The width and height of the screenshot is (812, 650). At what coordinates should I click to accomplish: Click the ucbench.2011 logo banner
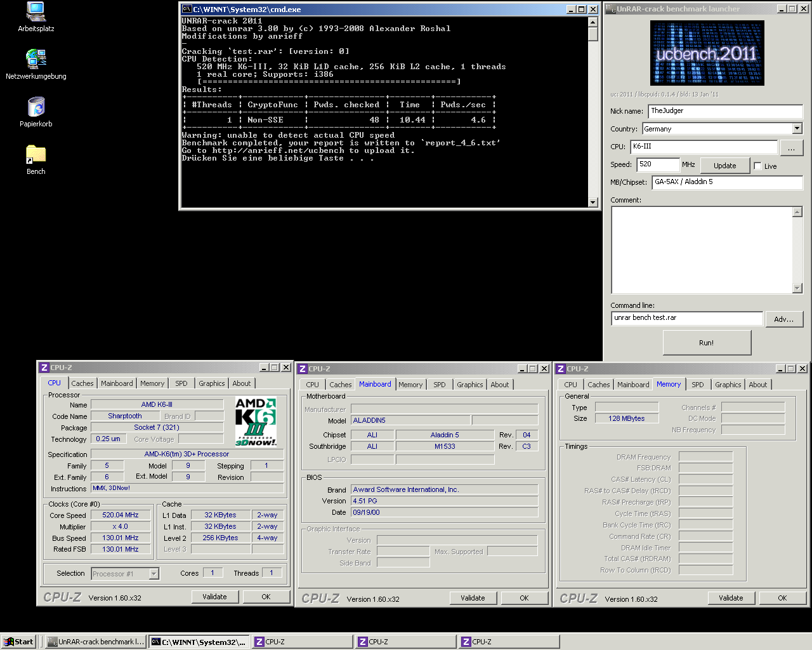[x=707, y=53]
